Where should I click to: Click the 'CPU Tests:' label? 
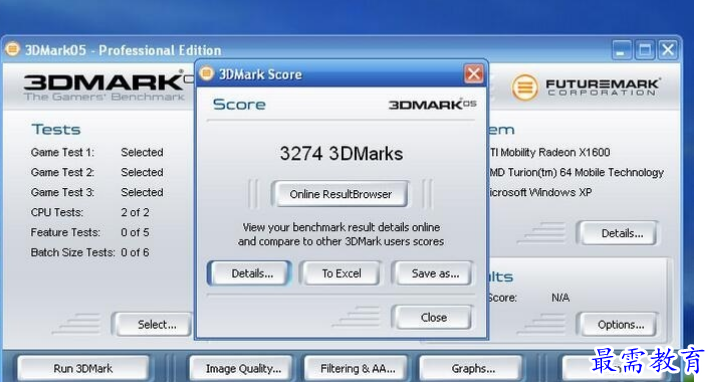click(57, 212)
